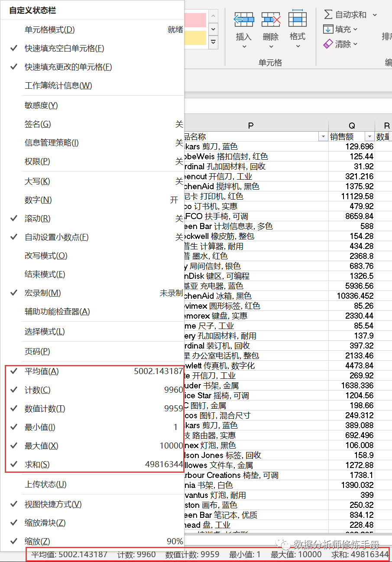This screenshot has height=562, width=392.
Task: Select 结束模式(E) menu item
Action: (x=92, y=275)
